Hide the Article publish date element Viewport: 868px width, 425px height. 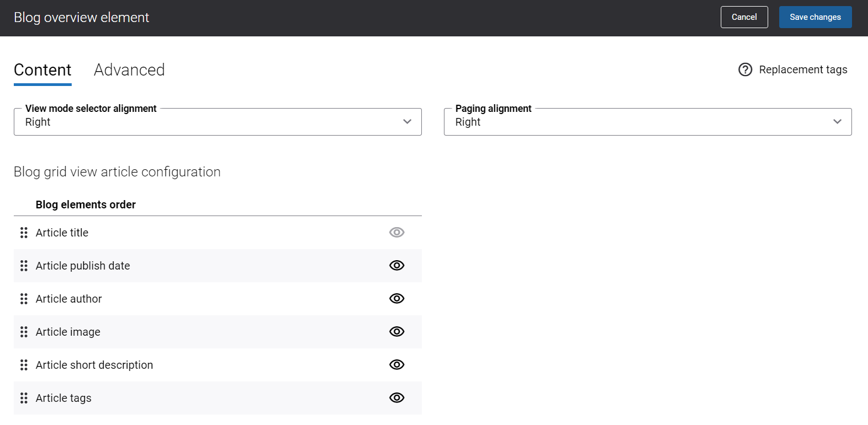(x=397, y=266)
